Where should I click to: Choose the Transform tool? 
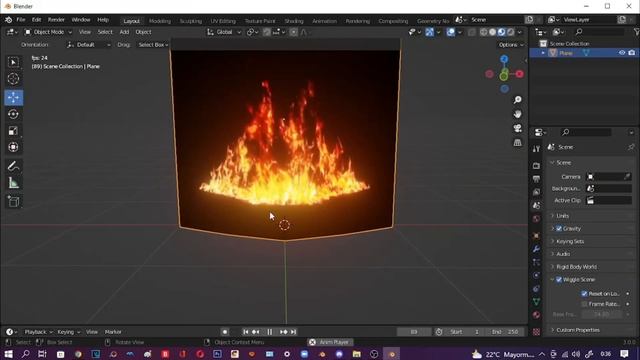click(x=13, y=147)
